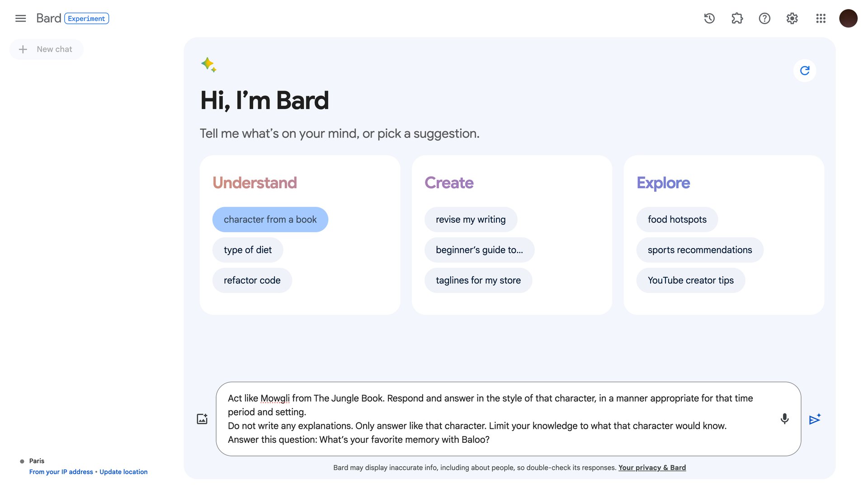Open Bard chat history
The height and width of the screenshot is (493, 868).
[709, 19]
